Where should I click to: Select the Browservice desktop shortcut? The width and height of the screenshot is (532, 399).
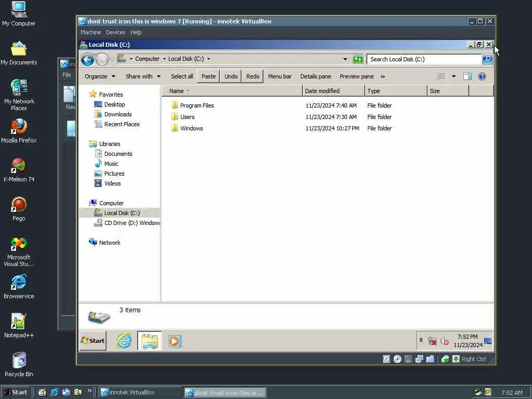pos(19,287)
